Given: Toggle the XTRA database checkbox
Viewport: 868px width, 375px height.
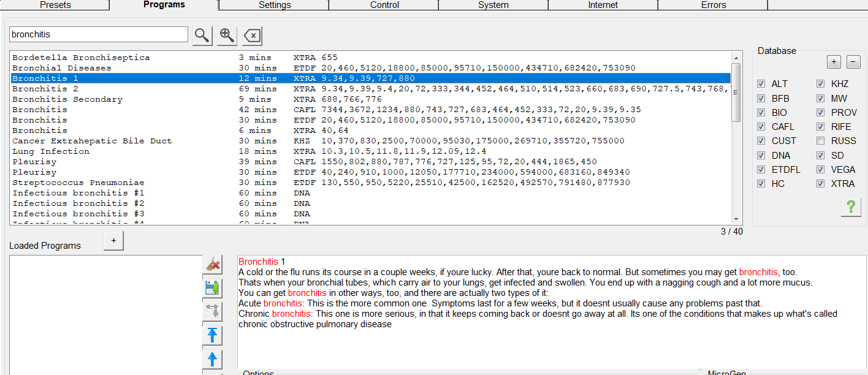Looking at the screenshot, I should [x=820, y=184].
